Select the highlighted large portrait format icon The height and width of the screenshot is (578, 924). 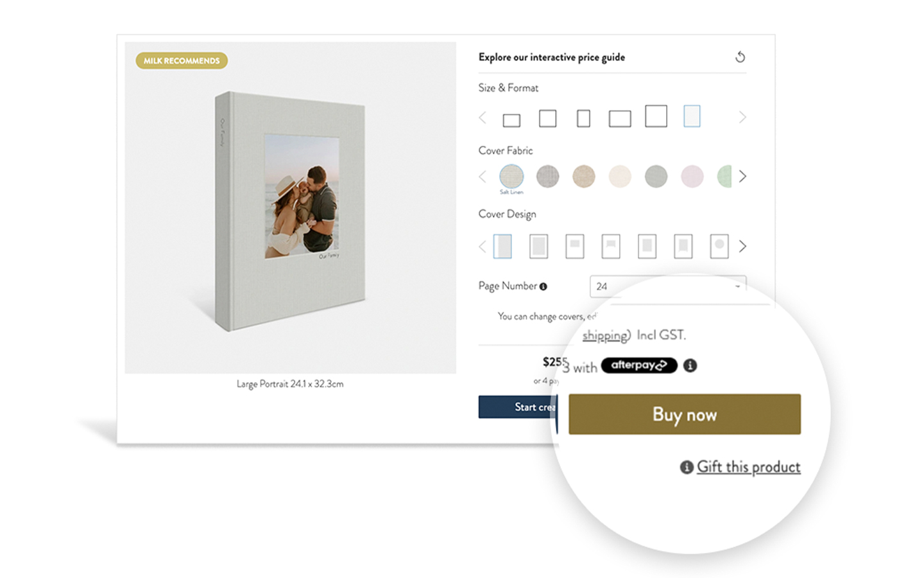(692, 116)
